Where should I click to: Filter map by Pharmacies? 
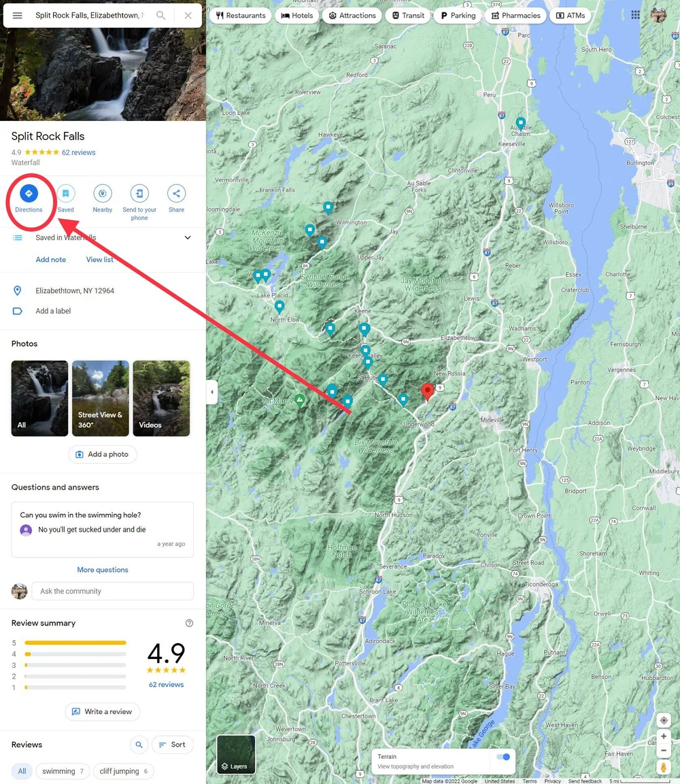[515, 16]
